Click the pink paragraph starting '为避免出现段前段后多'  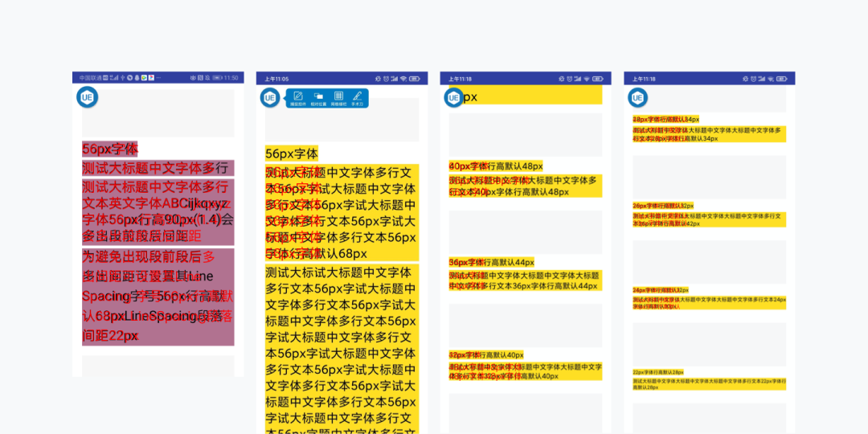tap(158, 297)
